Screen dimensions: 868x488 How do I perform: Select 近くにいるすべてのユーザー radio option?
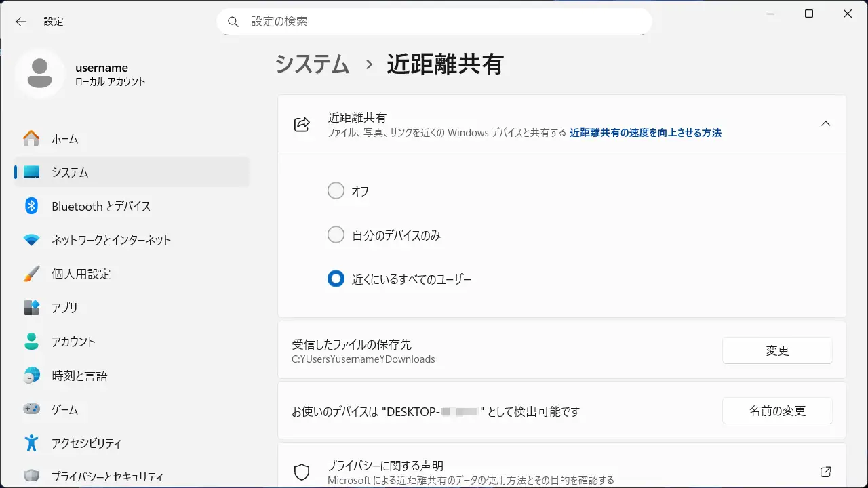[x=336, y=279]
